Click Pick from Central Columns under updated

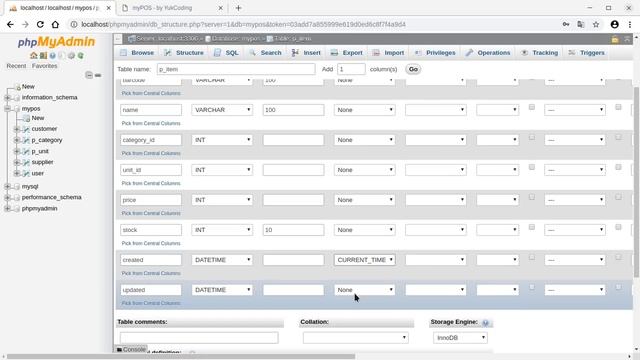151,303
